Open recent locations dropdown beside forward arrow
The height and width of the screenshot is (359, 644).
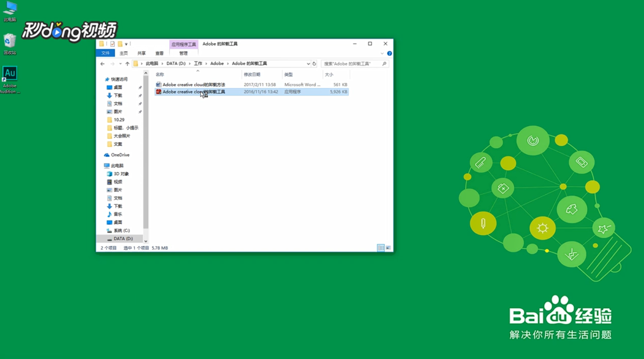[x=120, y=64]
